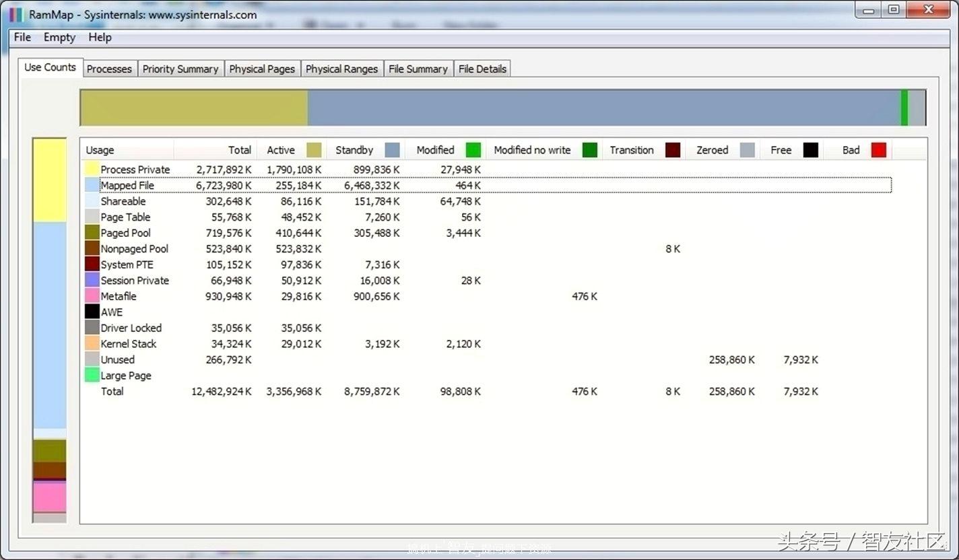Click the pink Metafile row swatch

click(x=92, y=296)
